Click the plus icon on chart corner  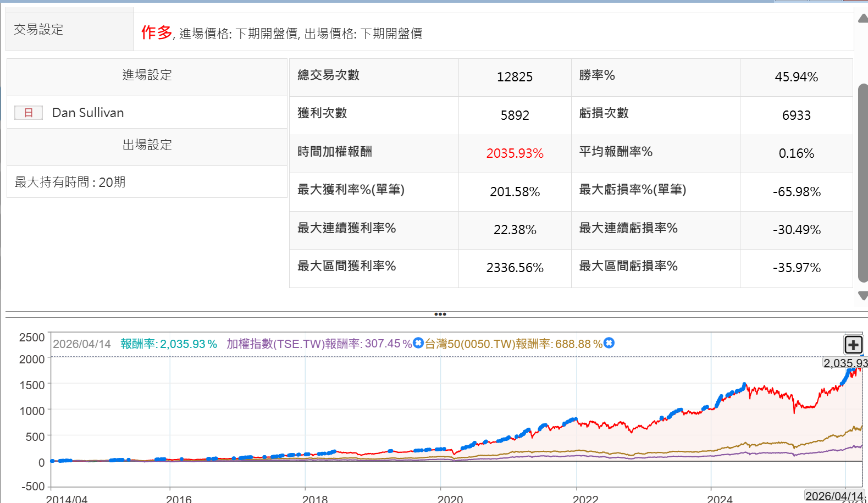coord(853,345)
